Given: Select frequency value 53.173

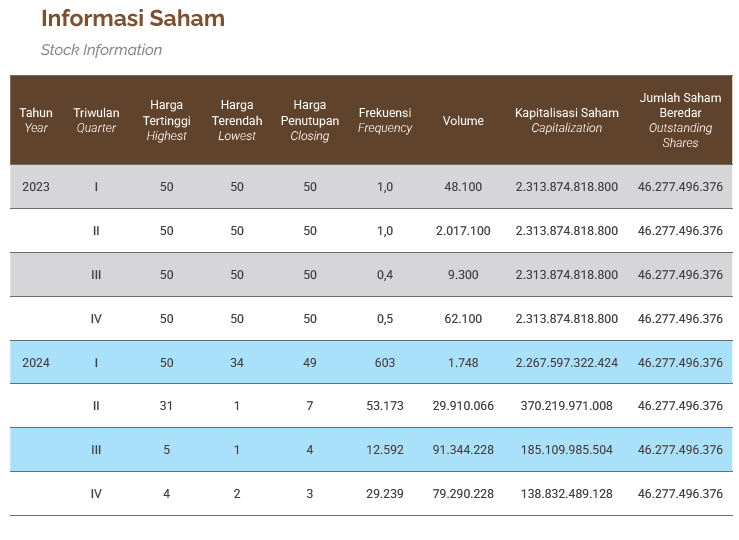Looking at the screenshot, I should coord(385,406).
